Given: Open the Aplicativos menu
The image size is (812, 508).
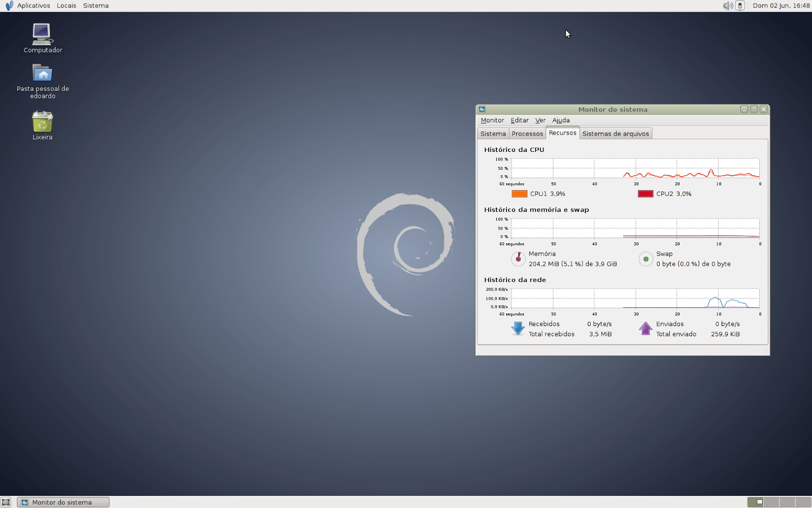Looking at the screenshot, I should [33, 6].
